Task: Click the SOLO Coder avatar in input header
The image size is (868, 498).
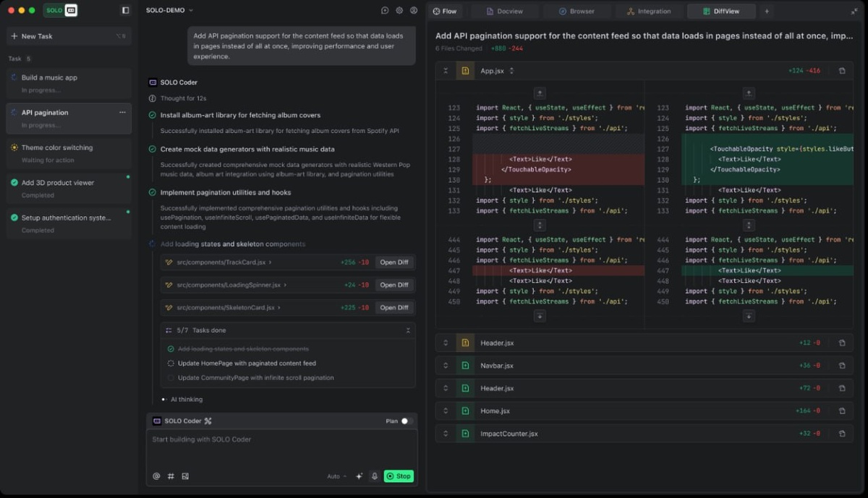Action: [x=156, y=421]
